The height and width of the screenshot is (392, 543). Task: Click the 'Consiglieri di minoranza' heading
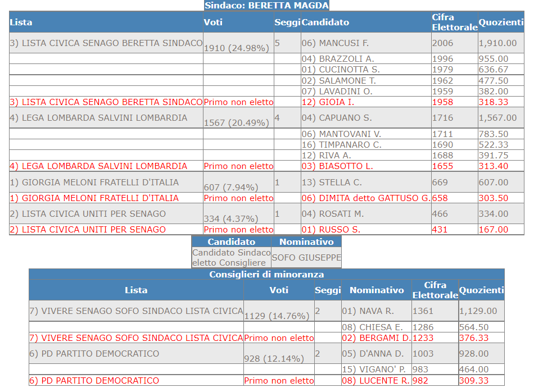[266, 275]
